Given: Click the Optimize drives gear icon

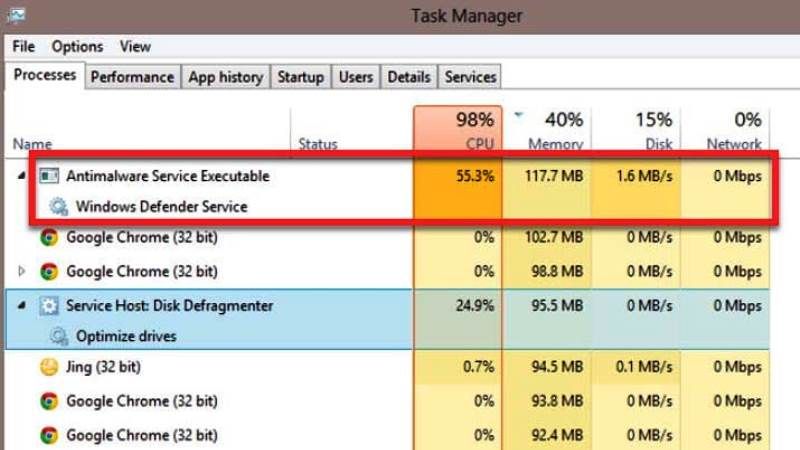Looking at the screenshot, I should click(x=58, y=336).
